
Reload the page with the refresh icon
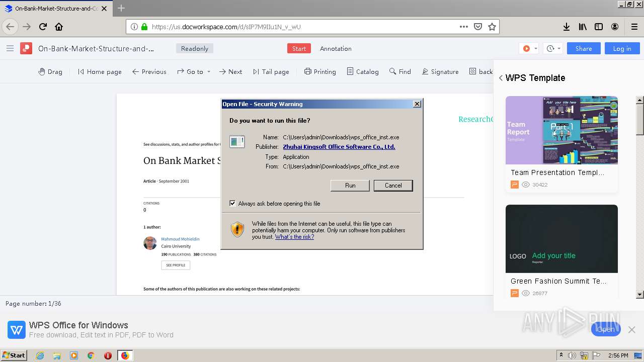point(43,27)
